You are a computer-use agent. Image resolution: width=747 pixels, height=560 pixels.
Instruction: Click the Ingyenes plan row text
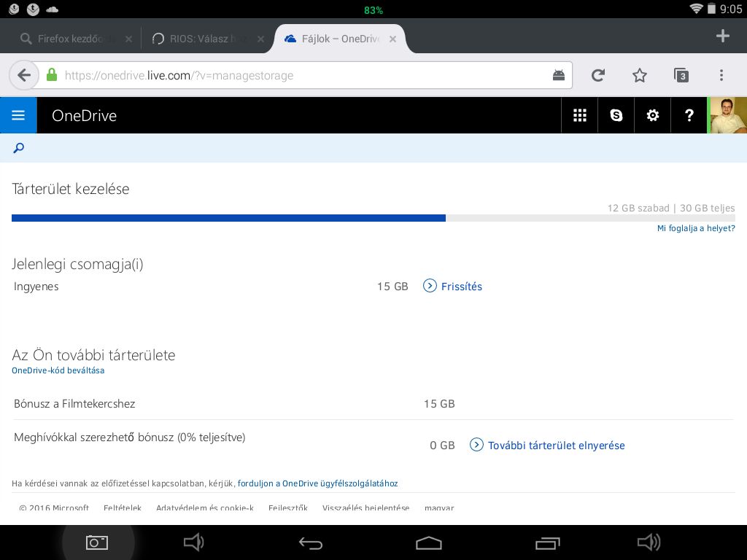pyautogui.click(x=36, y=286)
